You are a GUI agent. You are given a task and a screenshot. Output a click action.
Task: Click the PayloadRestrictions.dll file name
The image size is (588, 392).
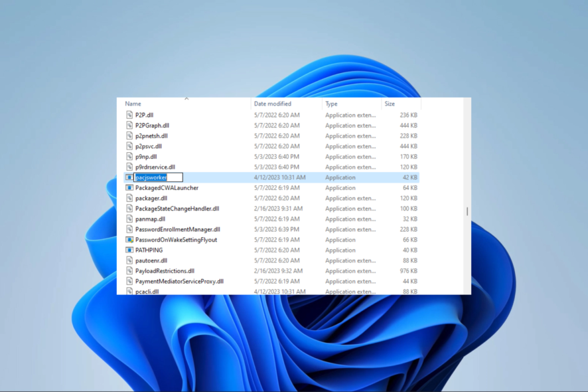tap(165, 270)
